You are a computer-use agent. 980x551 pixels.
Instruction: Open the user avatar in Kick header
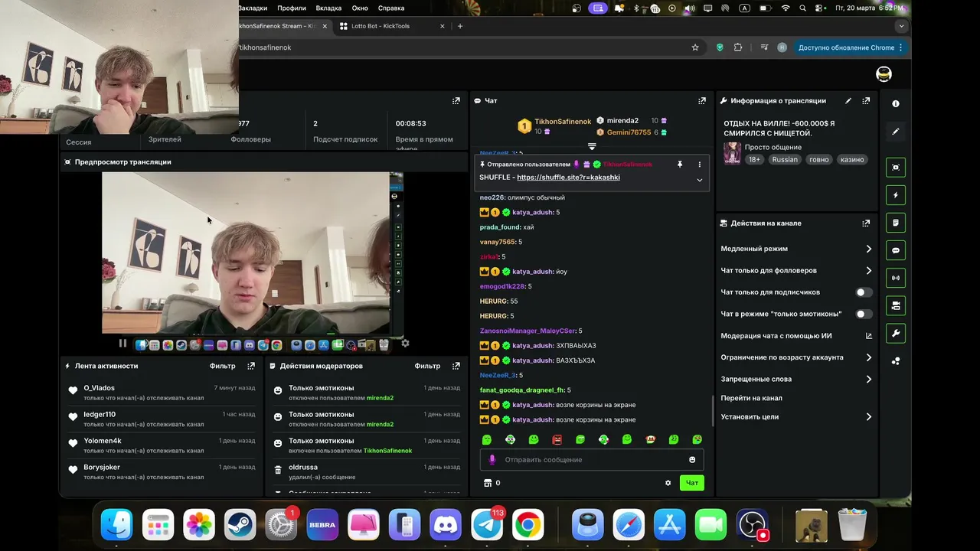884,74
